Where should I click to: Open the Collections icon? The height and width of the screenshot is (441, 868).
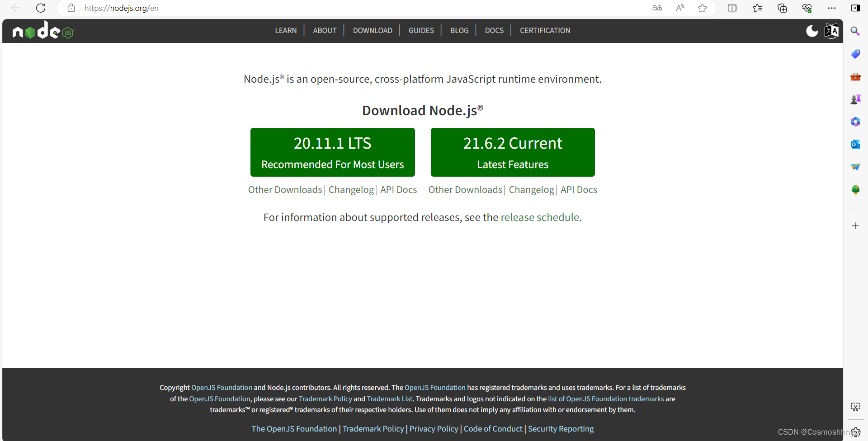pyautogui.click(x=782, y=8)
